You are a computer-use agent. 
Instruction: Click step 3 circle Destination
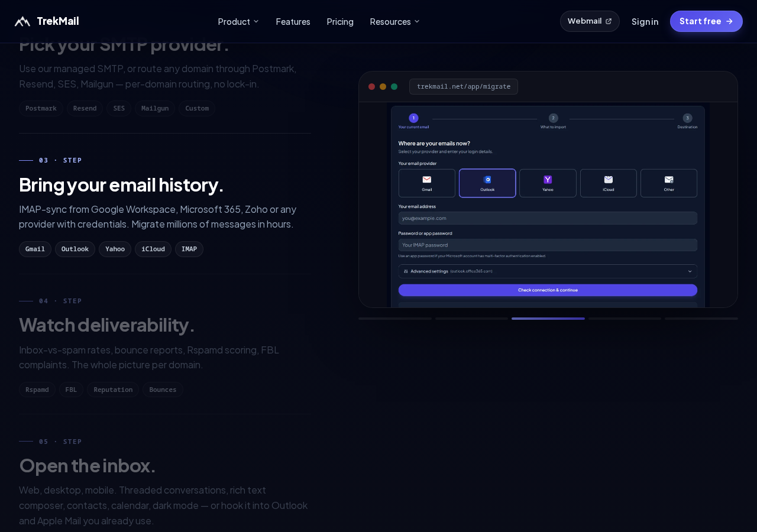click(x=687, y=118)
